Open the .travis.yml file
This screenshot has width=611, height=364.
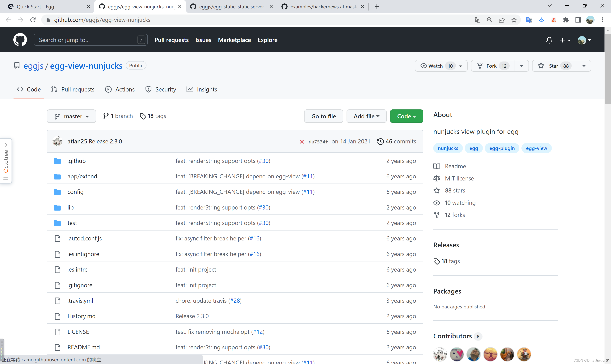80,300
